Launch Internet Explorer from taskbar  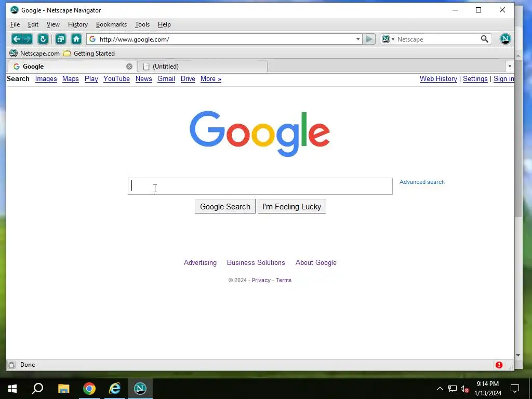tap(115, 389)
